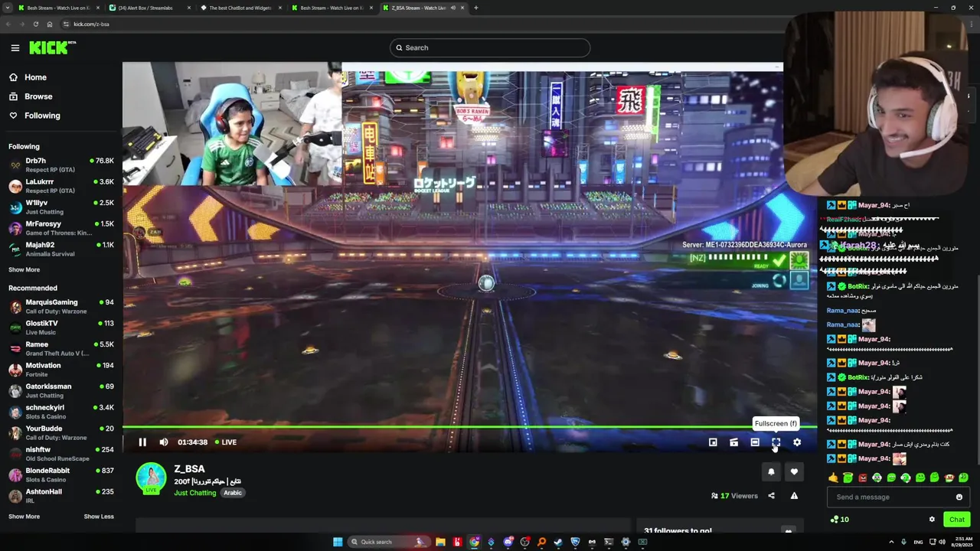980x551 pixels.
Task: Pause the stream playback
Action: click(x=142, y=442)
